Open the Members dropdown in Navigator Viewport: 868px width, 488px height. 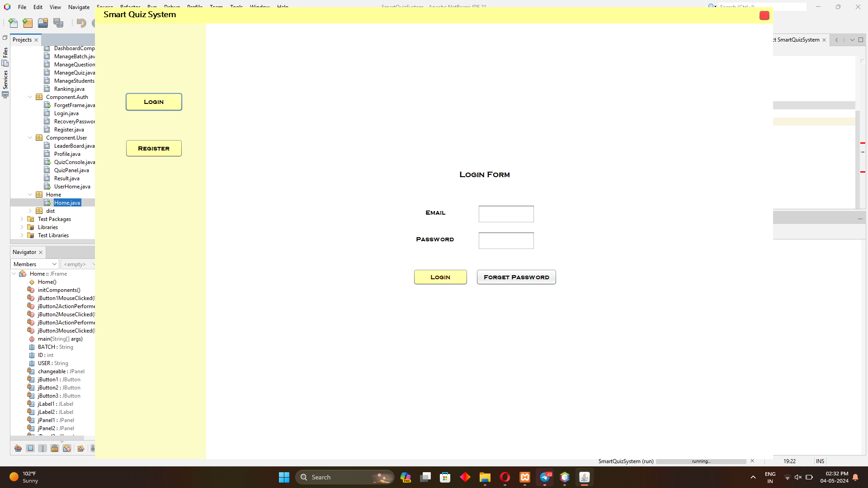35,264
